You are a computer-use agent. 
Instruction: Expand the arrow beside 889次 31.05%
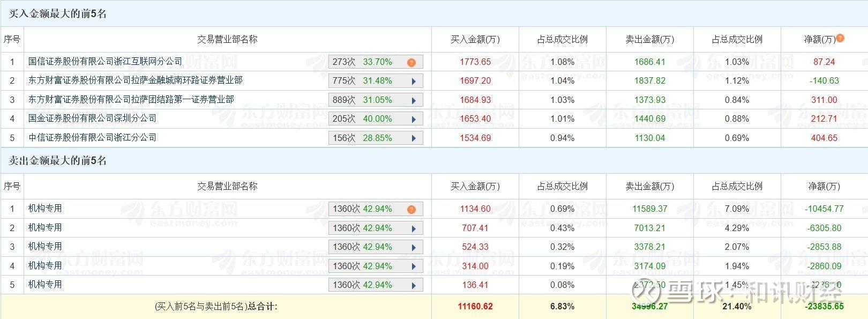pos(414,100)
